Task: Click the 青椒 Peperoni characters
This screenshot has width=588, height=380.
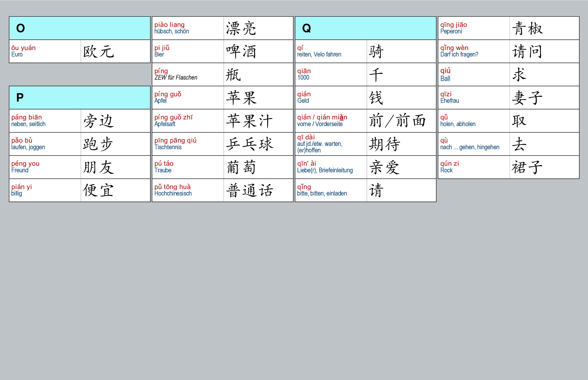Action: click(544, 28)
